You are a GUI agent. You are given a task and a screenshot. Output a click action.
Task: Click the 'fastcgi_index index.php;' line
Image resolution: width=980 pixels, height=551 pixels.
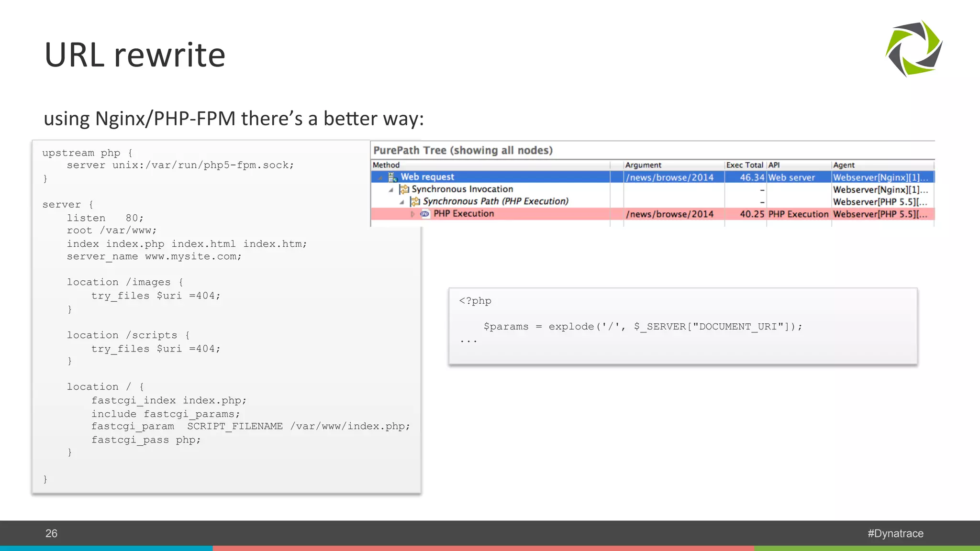click(x=169, y=400)
